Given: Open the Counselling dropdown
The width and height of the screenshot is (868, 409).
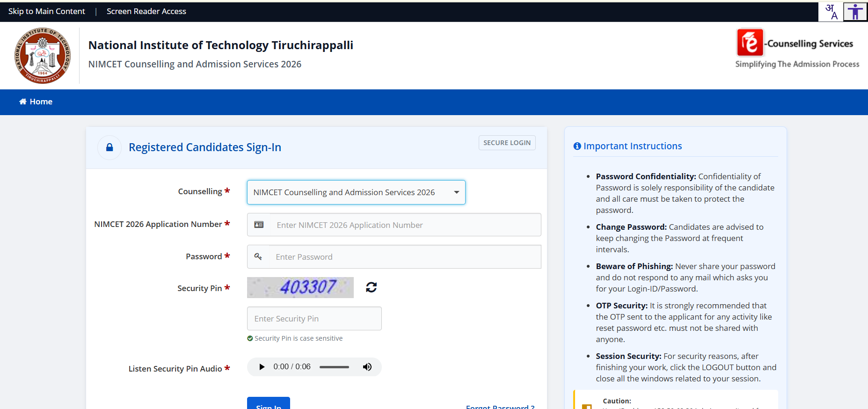Looking at the screenshot, I should click(x=356, y=192).
